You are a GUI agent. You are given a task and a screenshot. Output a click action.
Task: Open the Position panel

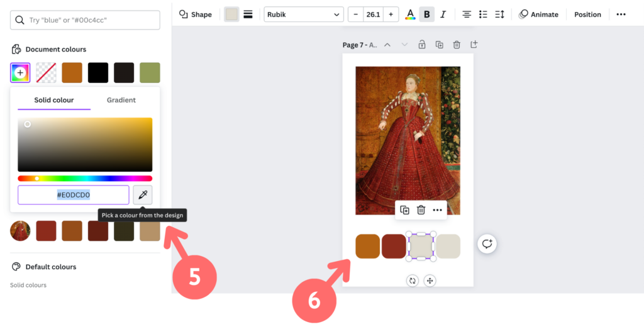587,14
